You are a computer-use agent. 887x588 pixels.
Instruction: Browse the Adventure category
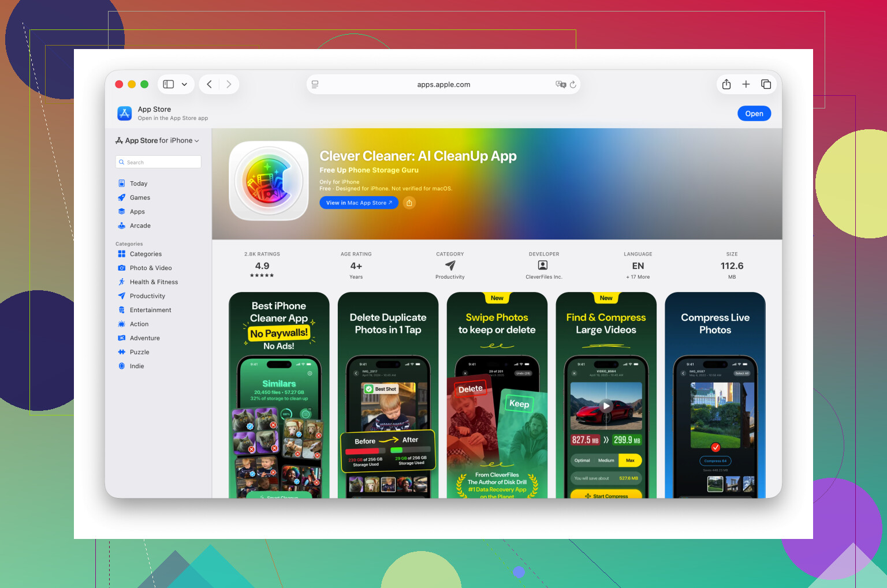[x=145, y=338]
